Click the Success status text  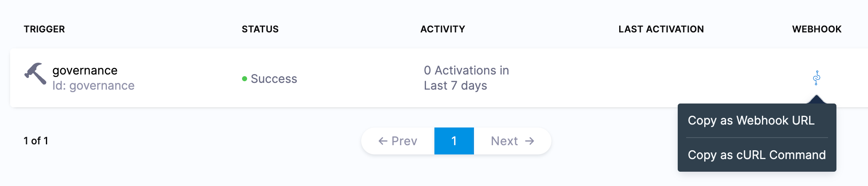[x=274, y=79]
